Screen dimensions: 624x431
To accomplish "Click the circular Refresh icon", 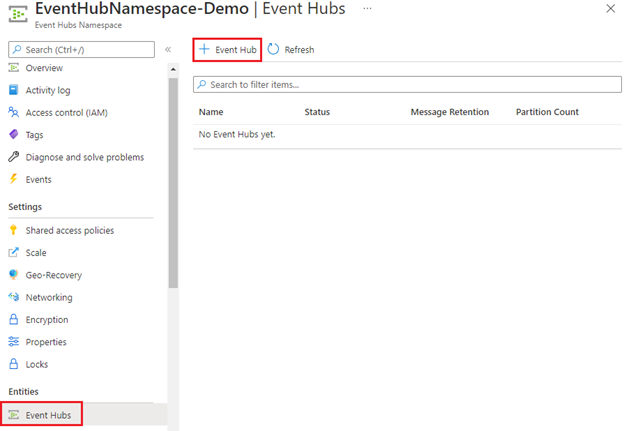I will [273, 49].
